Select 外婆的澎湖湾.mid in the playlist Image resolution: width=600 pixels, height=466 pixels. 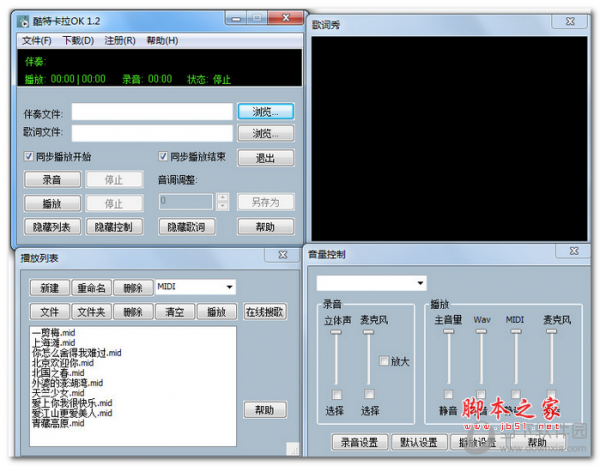[x=67, y=382]
